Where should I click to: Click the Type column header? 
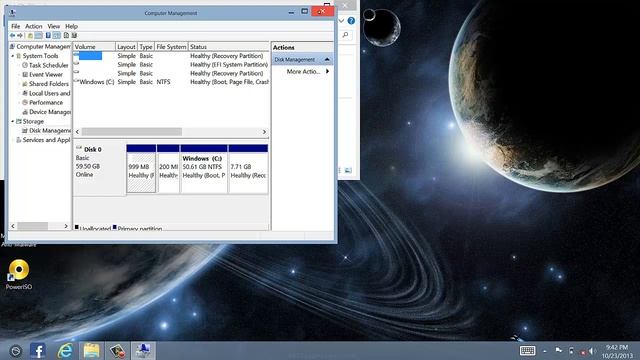[x=146, y=47]
